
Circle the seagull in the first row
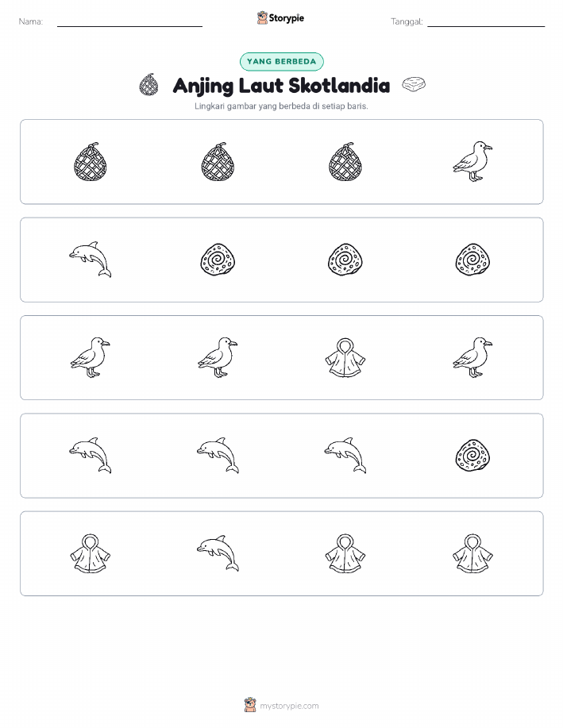tap(472, 162)
